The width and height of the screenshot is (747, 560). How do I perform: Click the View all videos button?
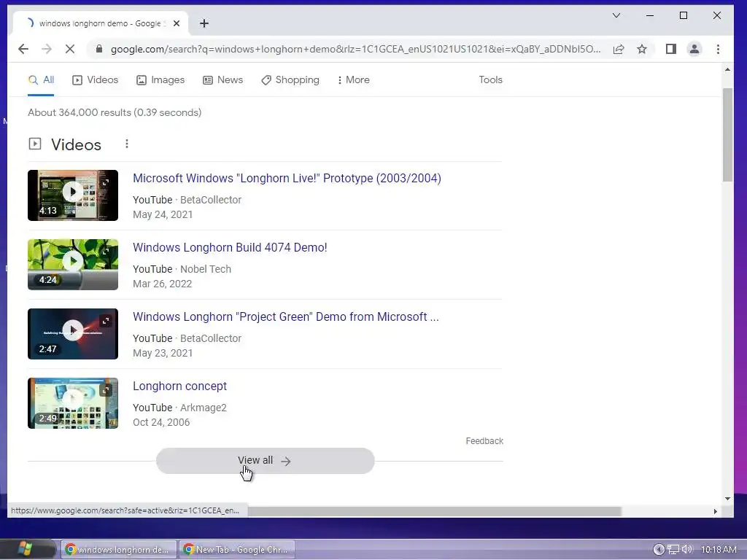265,461
